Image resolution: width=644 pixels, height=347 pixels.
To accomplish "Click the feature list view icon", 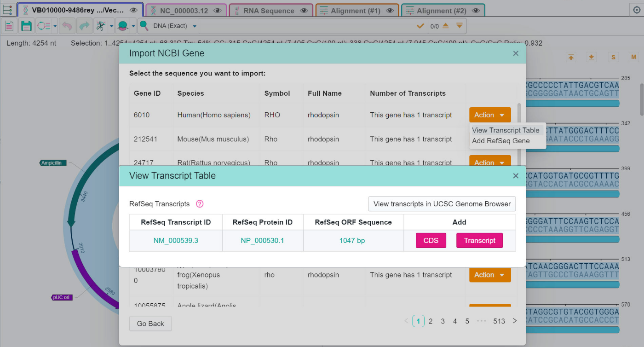I will point(43,26).
